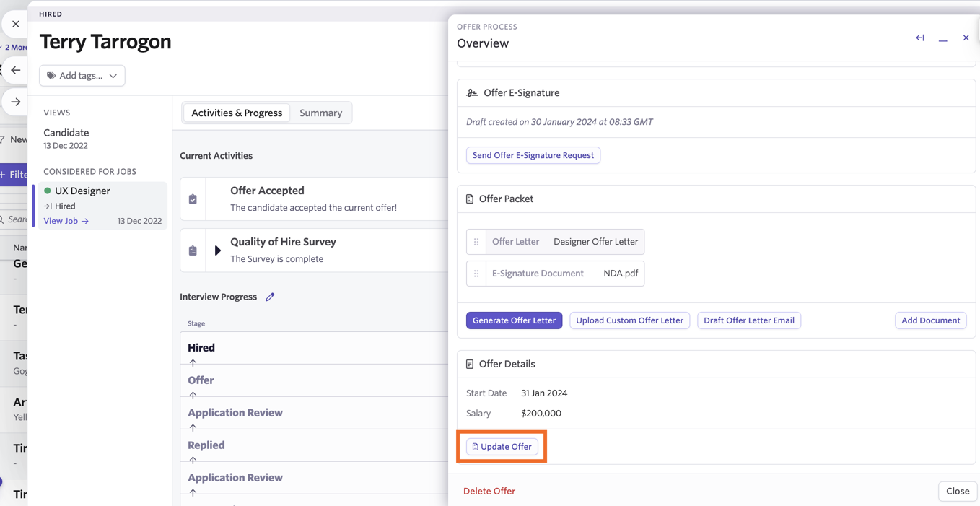Click the Hired stage row
This screenshot has width=980, height=506.
[314, 348]
